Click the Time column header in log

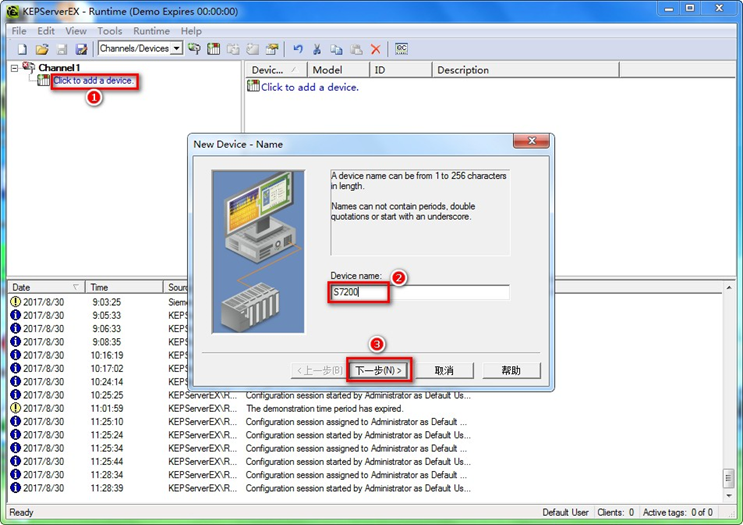[x=124, y=287]
